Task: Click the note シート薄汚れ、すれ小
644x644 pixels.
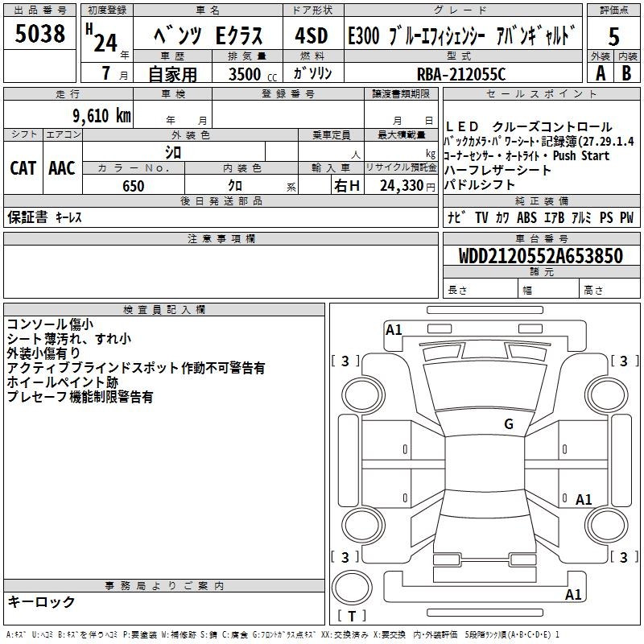Action: (x=68, y=339)
